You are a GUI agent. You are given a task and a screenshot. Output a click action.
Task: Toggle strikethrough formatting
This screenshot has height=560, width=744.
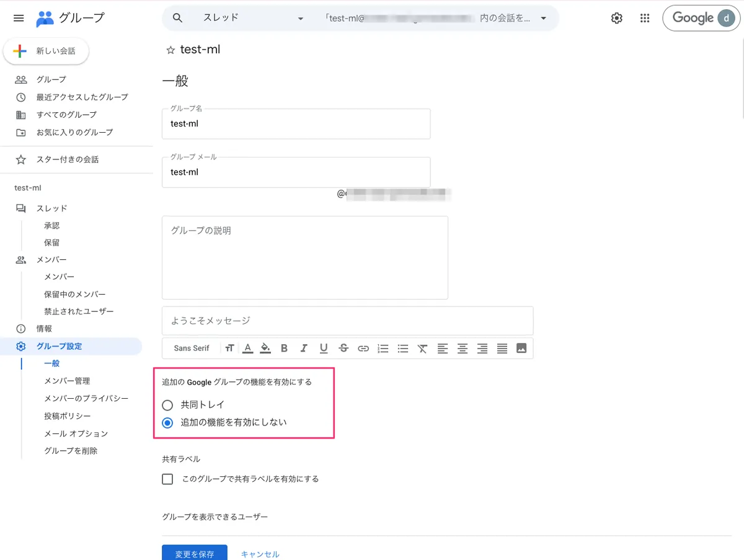tap(343, 349)
